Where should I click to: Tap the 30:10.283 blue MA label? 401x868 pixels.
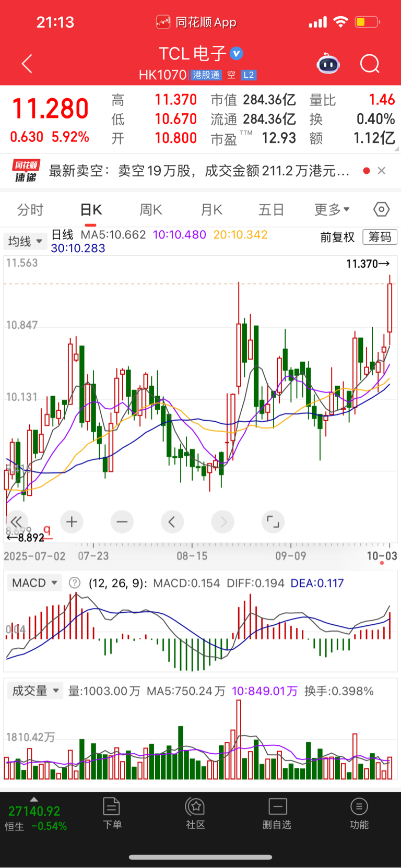click(x=78, y=248)
